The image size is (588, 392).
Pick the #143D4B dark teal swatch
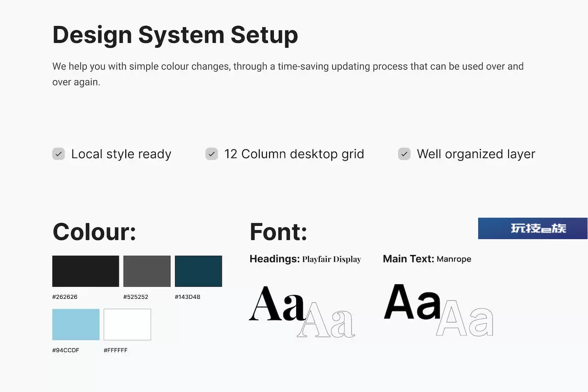pos(198,271)
